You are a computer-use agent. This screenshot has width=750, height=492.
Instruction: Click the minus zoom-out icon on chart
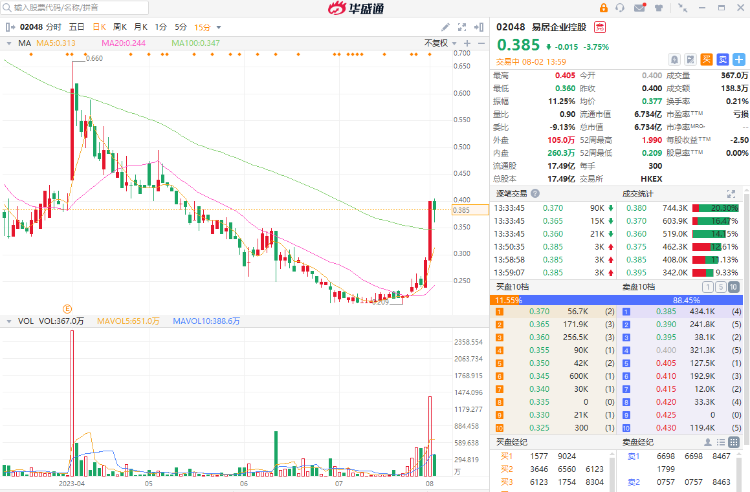[x=481, y=44]
